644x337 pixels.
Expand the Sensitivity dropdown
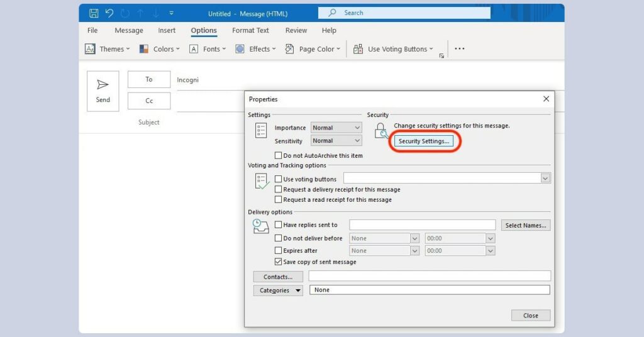coord(336,141)
